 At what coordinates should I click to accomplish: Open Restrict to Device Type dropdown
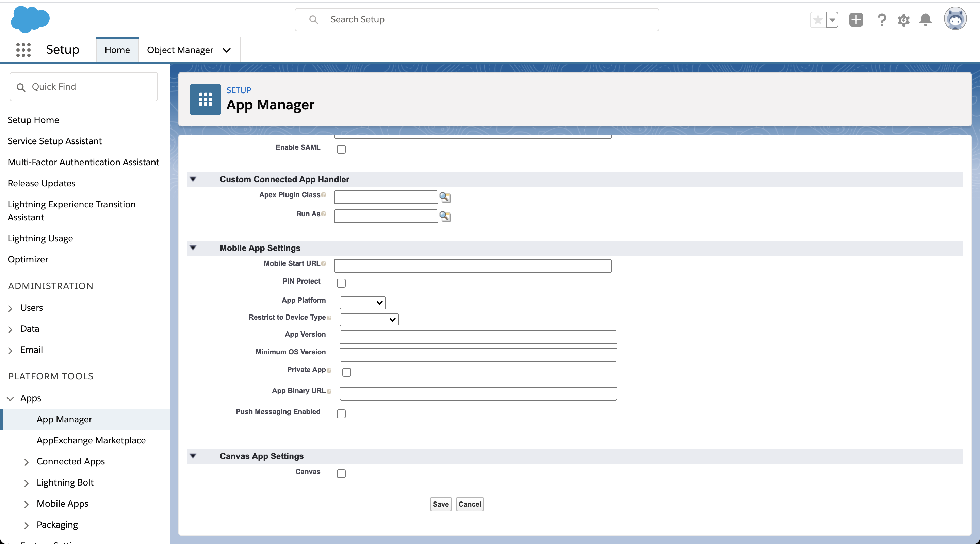[369, 320]
